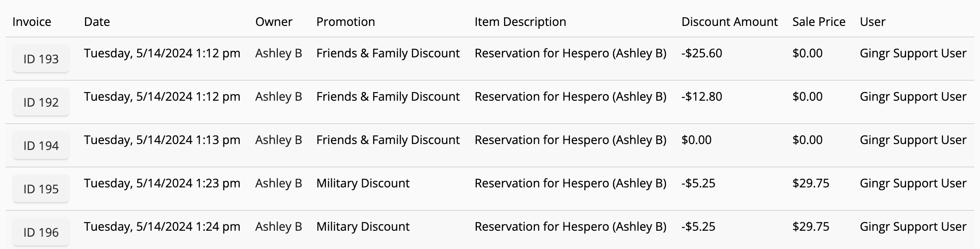Click the ID 194 invoice button
The image size is (980, 249).
[41, 145]
